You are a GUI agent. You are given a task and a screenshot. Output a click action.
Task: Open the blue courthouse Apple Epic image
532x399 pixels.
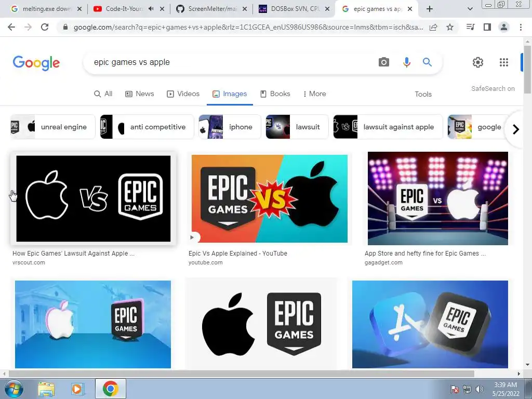click(x=92, y=324)
